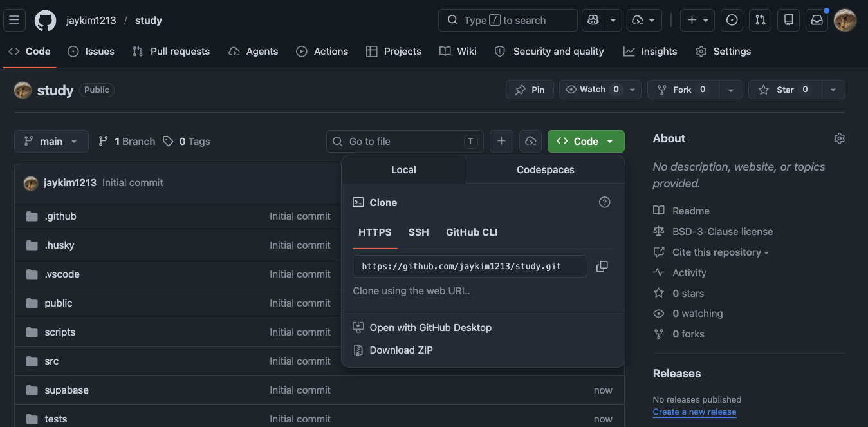868x427 pixels.
Task: Click the Watch button
Action: (592, 90)
